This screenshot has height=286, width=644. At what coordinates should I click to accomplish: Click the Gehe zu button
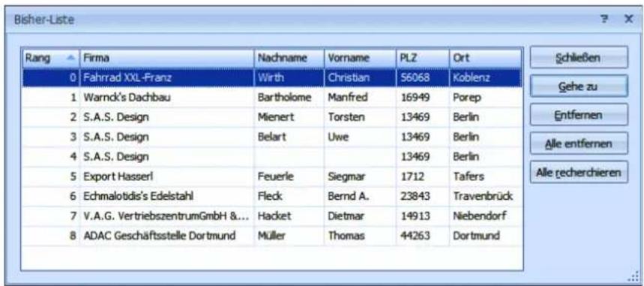click(x=579, y=86)
